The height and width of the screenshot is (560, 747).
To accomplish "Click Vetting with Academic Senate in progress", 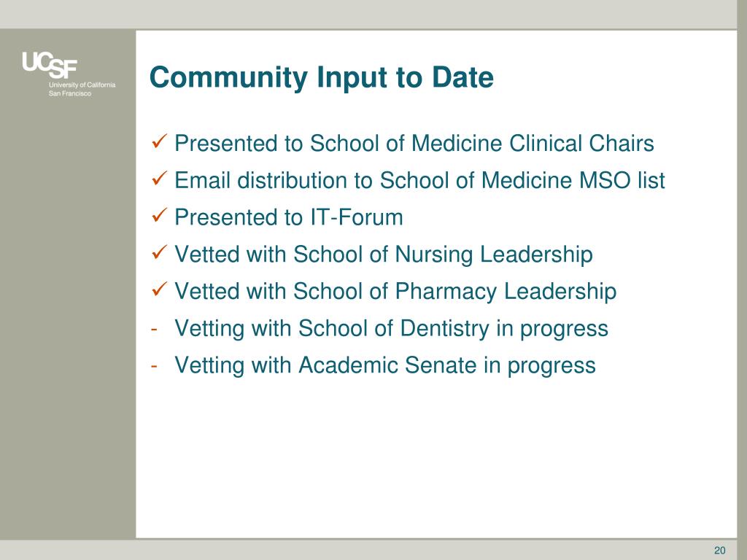I will click(385, 365).
